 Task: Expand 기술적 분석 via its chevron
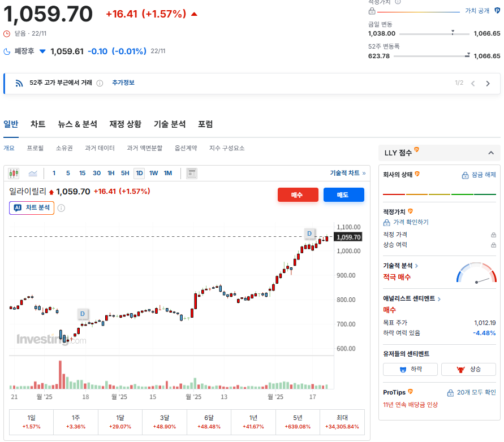tap(416, 266)
